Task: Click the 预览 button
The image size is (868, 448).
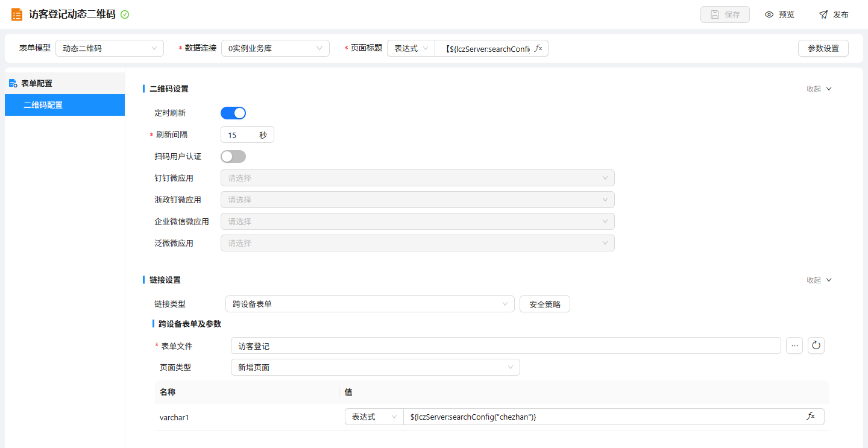Action: (x=779, y=14)
